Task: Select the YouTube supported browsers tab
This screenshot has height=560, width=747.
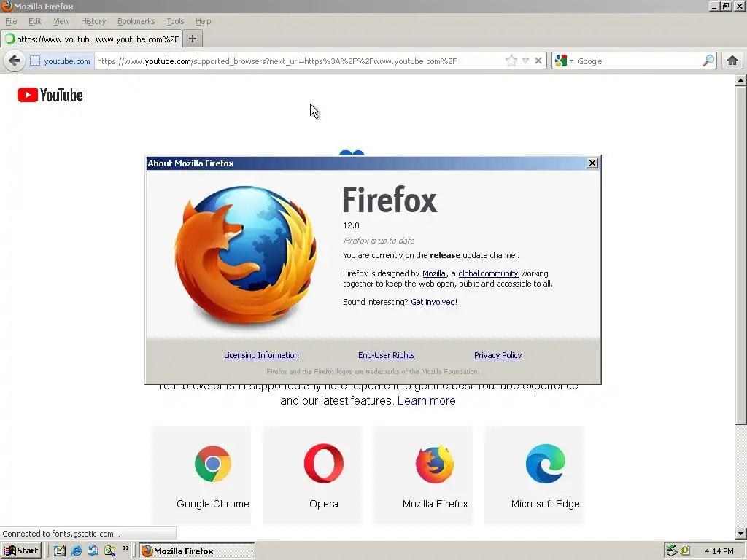Action: 91,39
